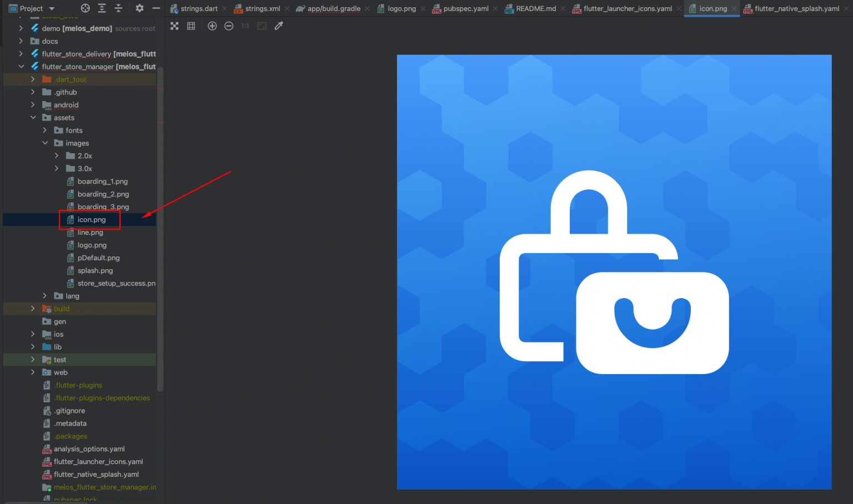Expand the android folder
The height and width of the screenshot is (504, 853).
33,104
